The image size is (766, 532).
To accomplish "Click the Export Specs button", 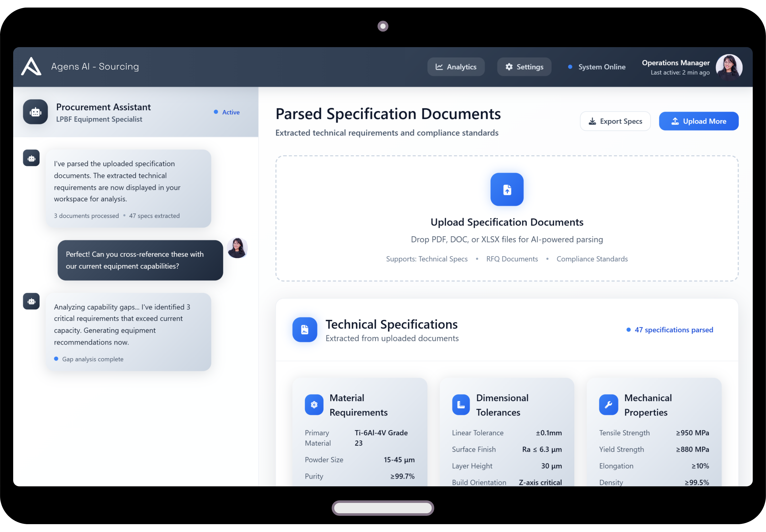I will tap(615, 121).
